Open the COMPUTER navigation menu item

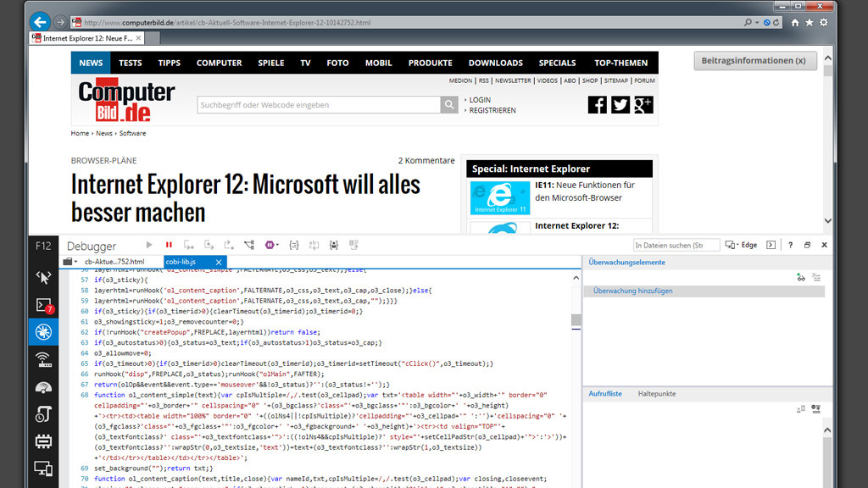point(220,63)
